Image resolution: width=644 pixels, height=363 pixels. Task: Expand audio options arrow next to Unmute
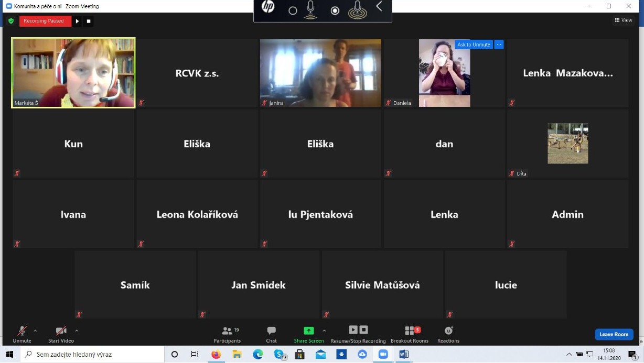click(35, 331)
